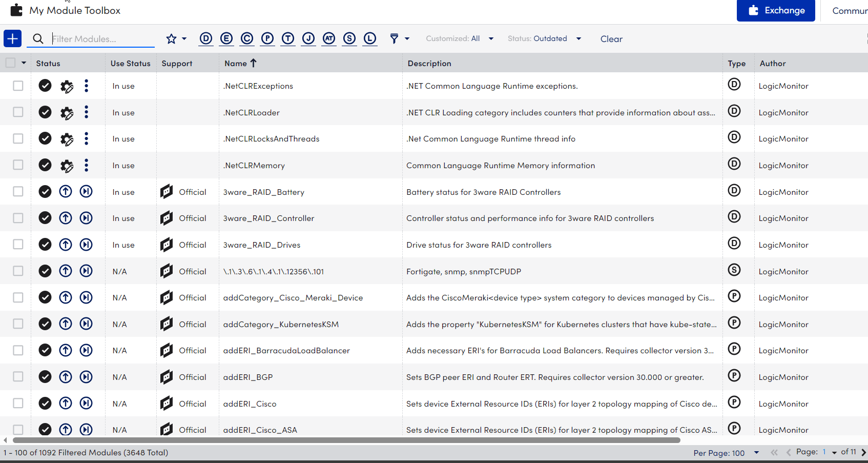This screenshot has width=868, height=463.
Task: Filter by PropertySource (P) type icon
Action: (267, 38)
